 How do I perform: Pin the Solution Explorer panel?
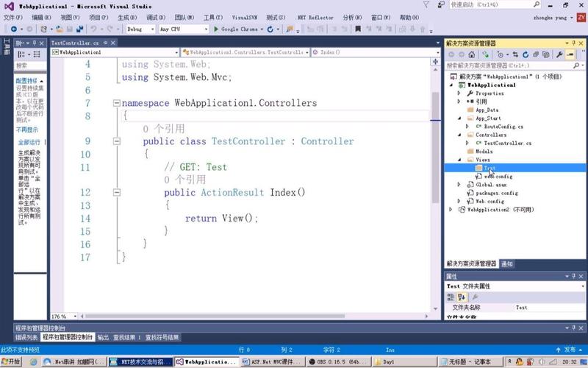click(x=574, y=43)
